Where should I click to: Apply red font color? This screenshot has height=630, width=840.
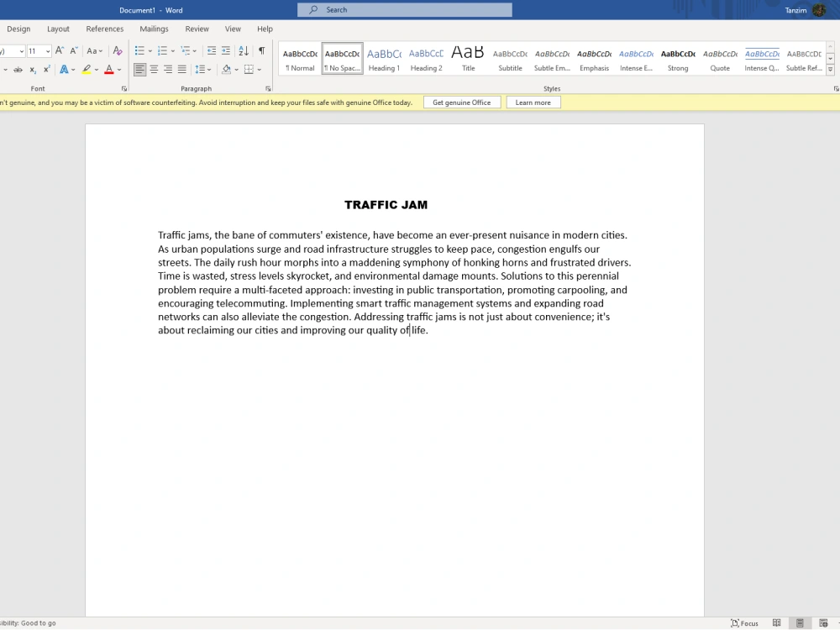[x=108, y=70]
